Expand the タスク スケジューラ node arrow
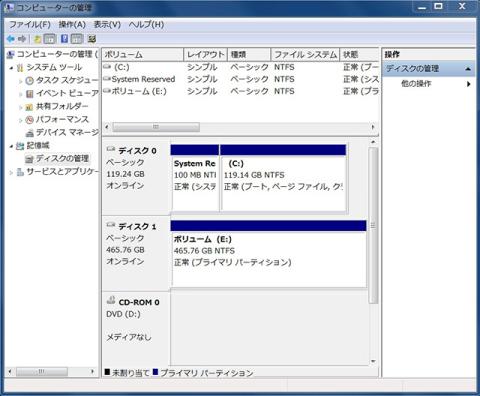Screen dimensions: 480x396 click(21, 81)
